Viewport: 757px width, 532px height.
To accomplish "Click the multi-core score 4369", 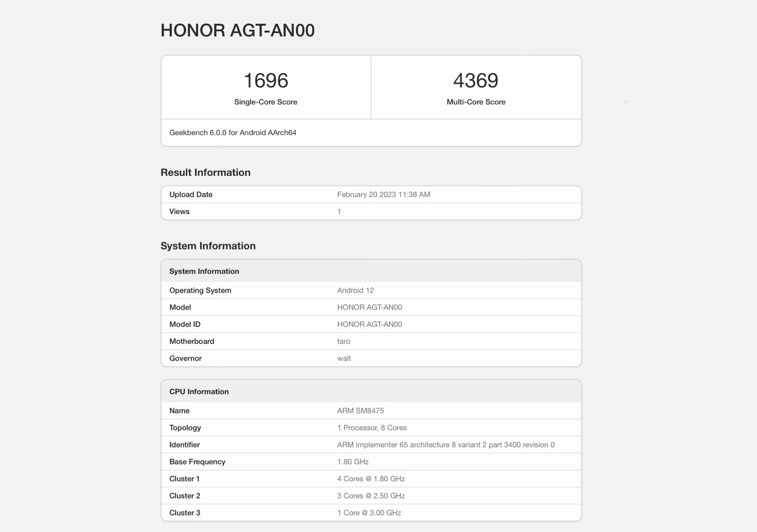I will (x=476, y=81).
